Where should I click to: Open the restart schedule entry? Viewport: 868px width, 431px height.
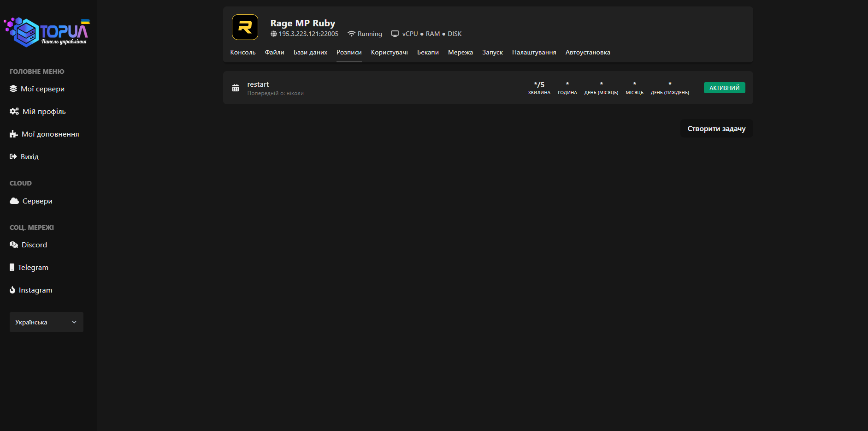pyautogui.click(x=258, y=85)
